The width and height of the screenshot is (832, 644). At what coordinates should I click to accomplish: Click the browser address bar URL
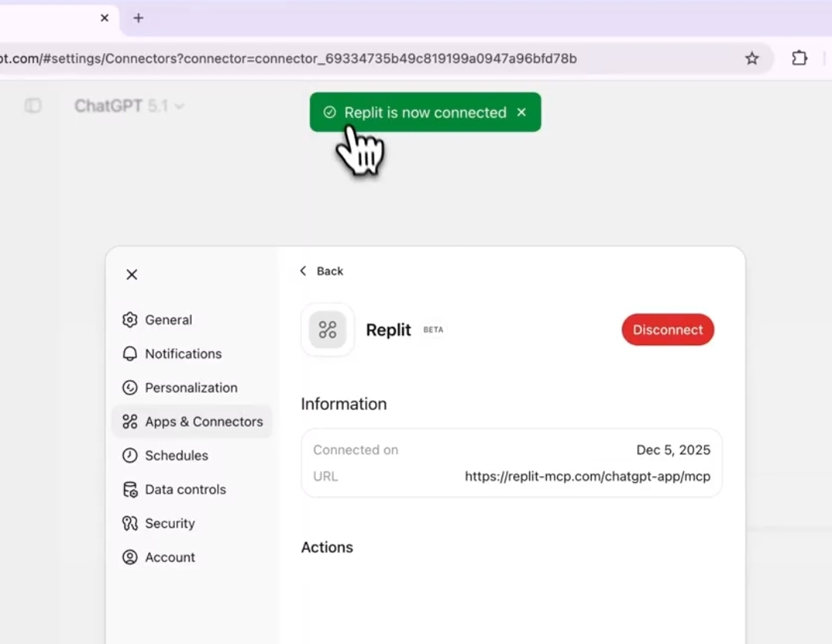308,59
